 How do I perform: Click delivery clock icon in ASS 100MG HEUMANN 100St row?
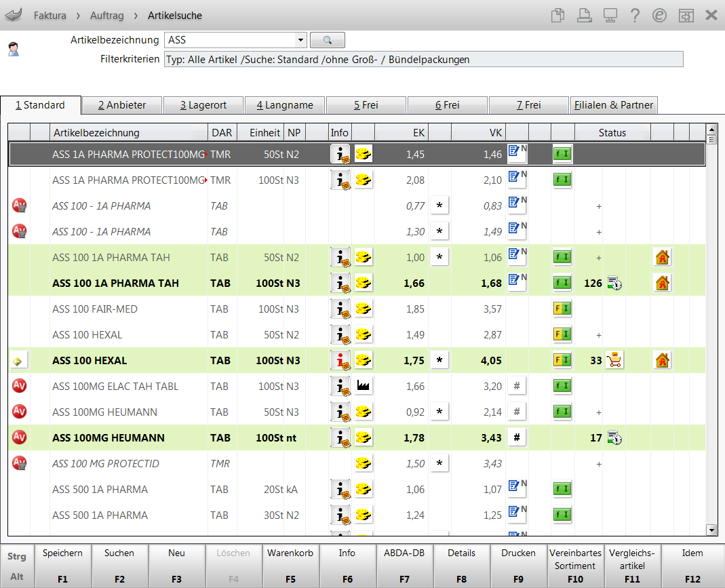tap(614, 437)
